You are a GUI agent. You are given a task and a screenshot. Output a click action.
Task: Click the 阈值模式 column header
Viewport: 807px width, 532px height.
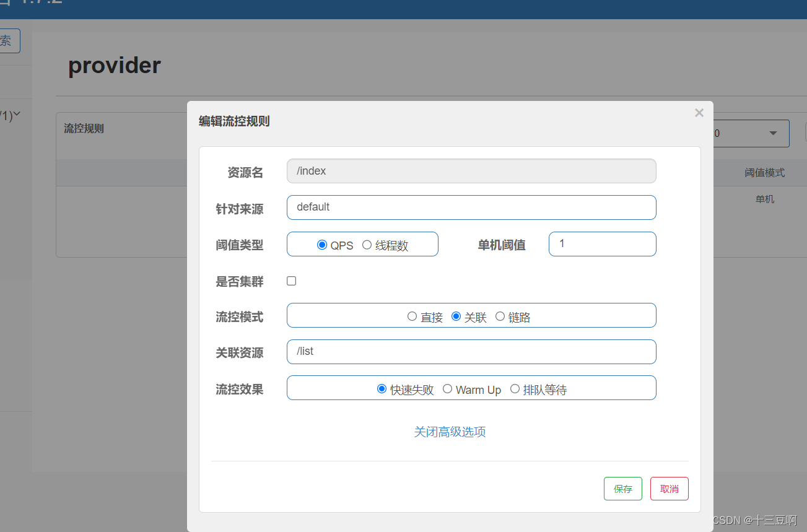[x=765, y=173]
